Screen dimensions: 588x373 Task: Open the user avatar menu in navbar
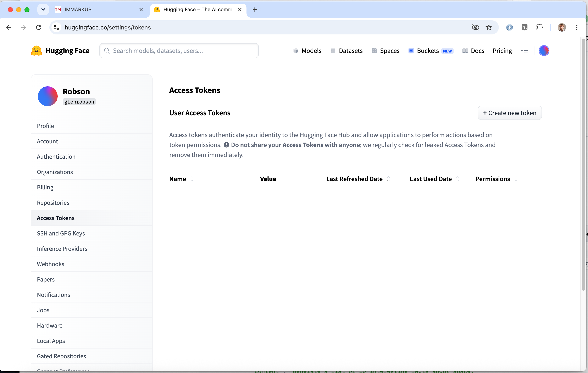[x=544, y=51]
